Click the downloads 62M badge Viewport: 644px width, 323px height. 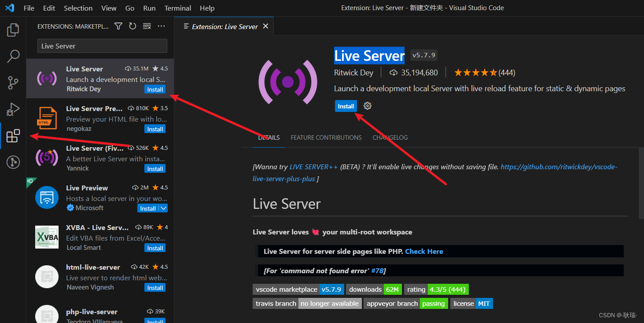(x=374, y=290)
